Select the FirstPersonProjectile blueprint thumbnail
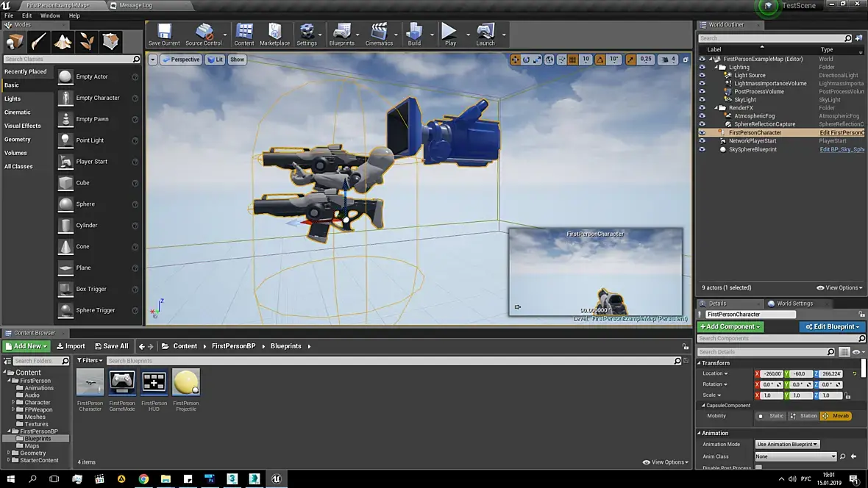Viewport: 868px width, 488px height. coord(186,383)
